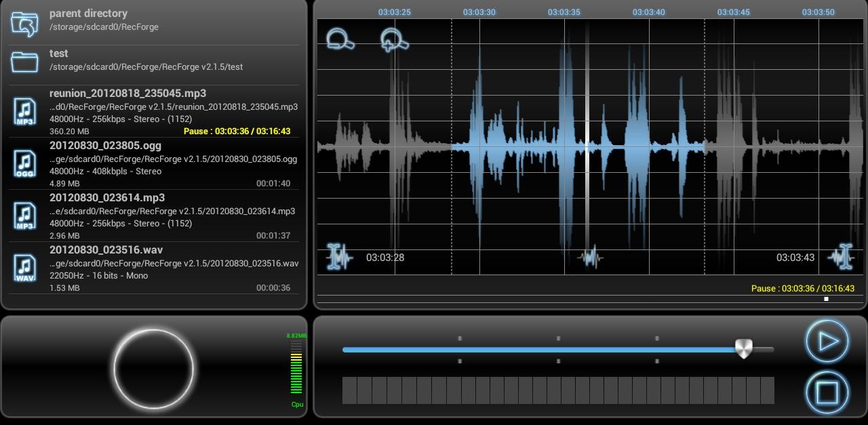Select file 20120830_023805.ogg

(155, 163)
